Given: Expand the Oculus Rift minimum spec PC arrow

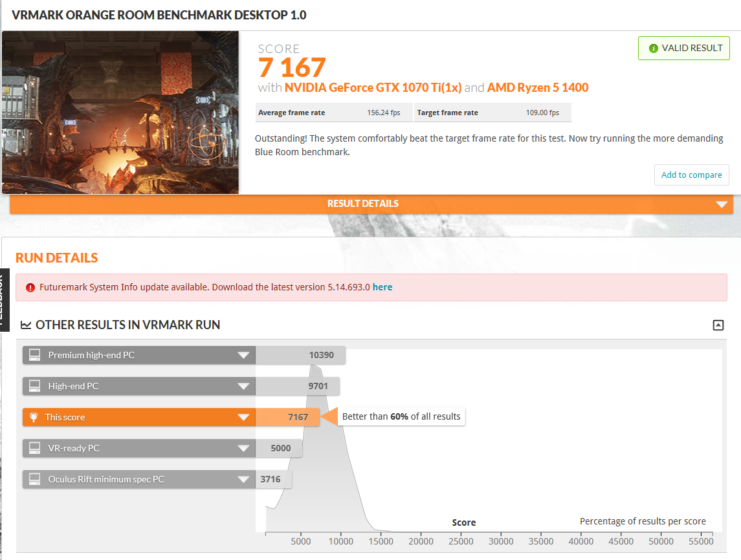Looking at the screenshot, I should pos(243,479).
